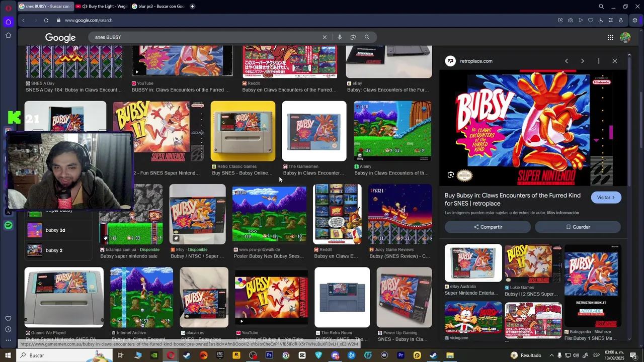Click the Compartir share button
644x362 pixels.
coord(488,227)
